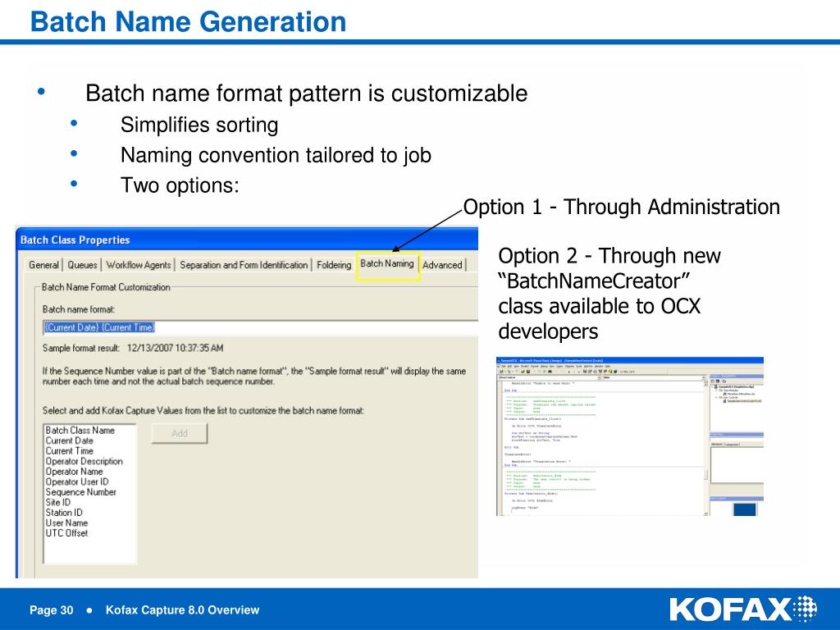The width and height of the screenshot is (840, 630).
Task: Click the Add button
Action: [x=180, y=433]
